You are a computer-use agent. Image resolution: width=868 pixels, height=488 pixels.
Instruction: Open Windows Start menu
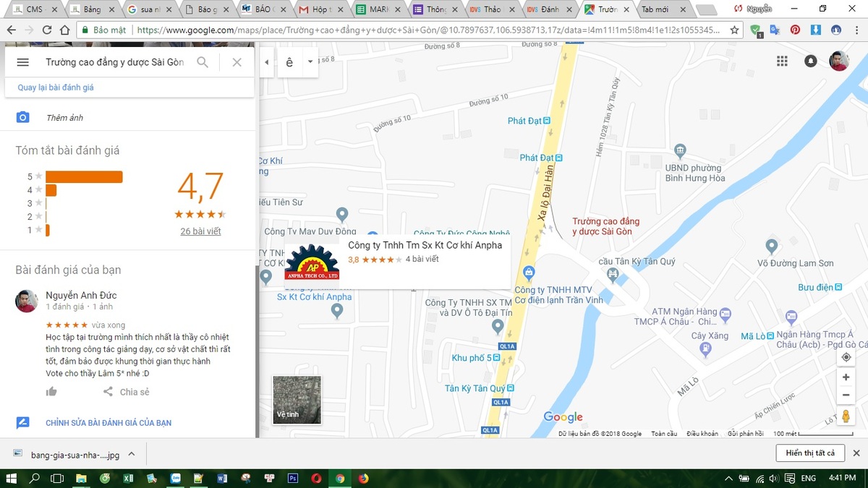pos(11,478)
